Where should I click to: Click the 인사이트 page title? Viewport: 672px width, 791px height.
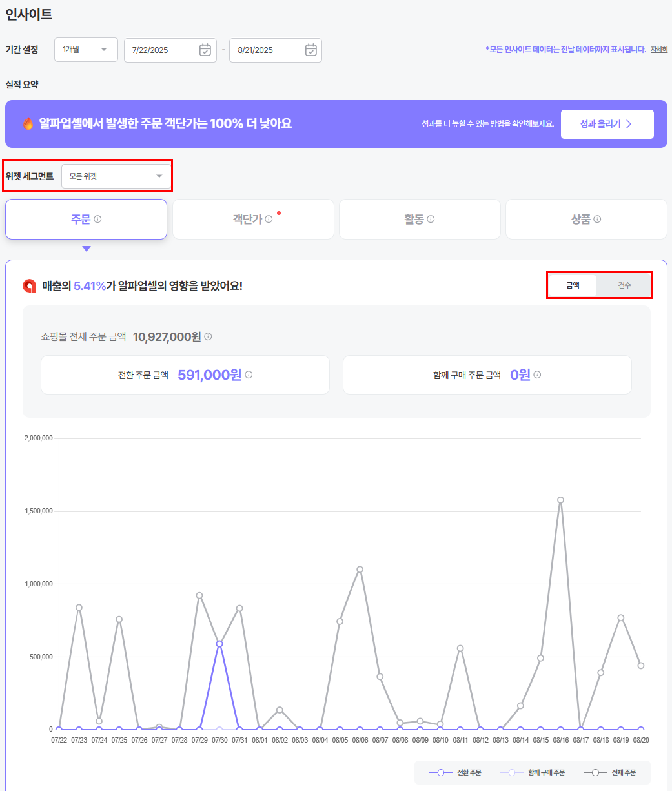coord(29,14)
